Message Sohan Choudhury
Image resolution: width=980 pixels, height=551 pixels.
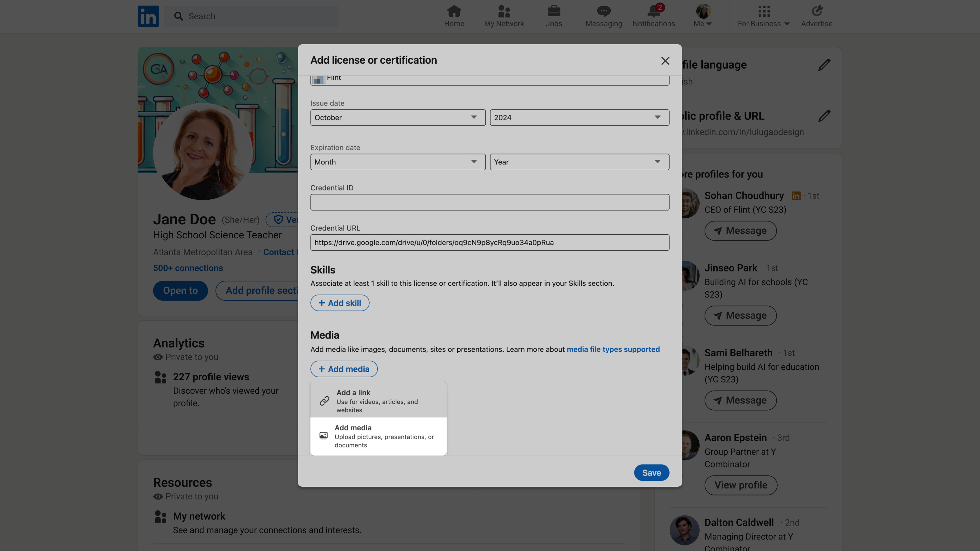point(740,231)
